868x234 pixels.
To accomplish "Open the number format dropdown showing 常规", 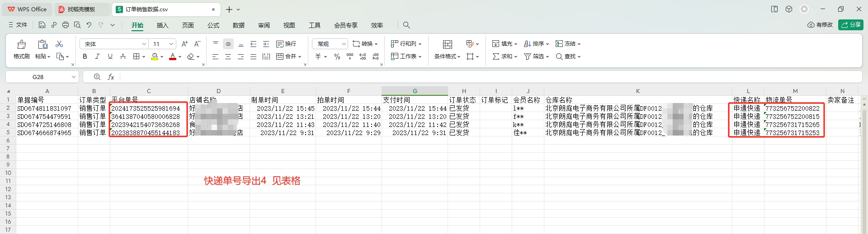I will click(x=330, y=44).
